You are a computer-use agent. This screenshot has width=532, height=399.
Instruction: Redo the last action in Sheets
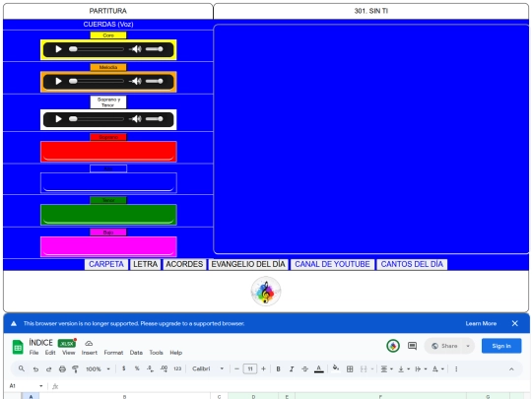[x=49, y=368]
